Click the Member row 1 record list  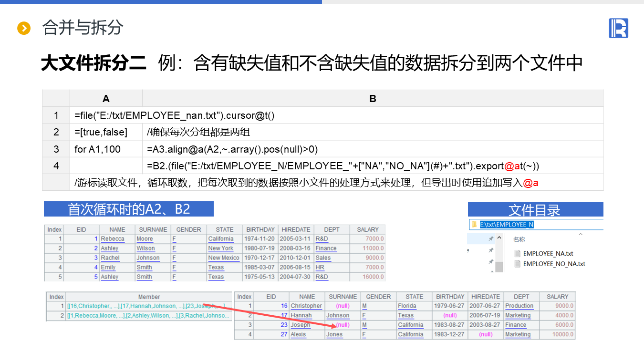pos(149,306)
